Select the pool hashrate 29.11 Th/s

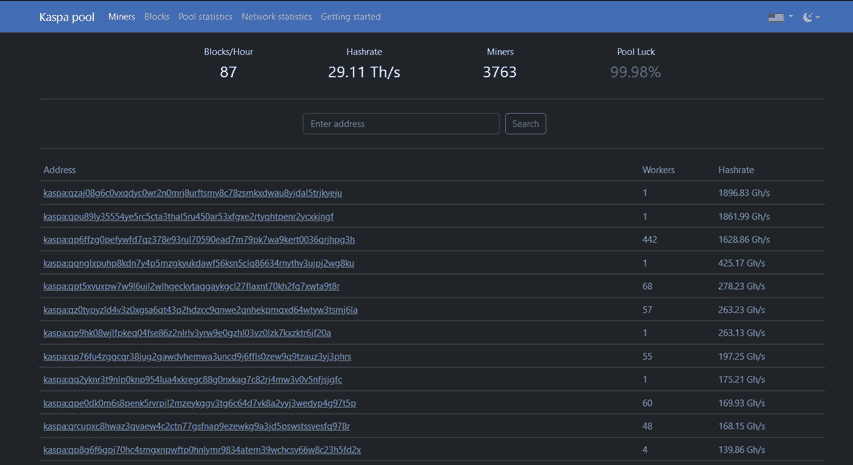coord(364,72)
